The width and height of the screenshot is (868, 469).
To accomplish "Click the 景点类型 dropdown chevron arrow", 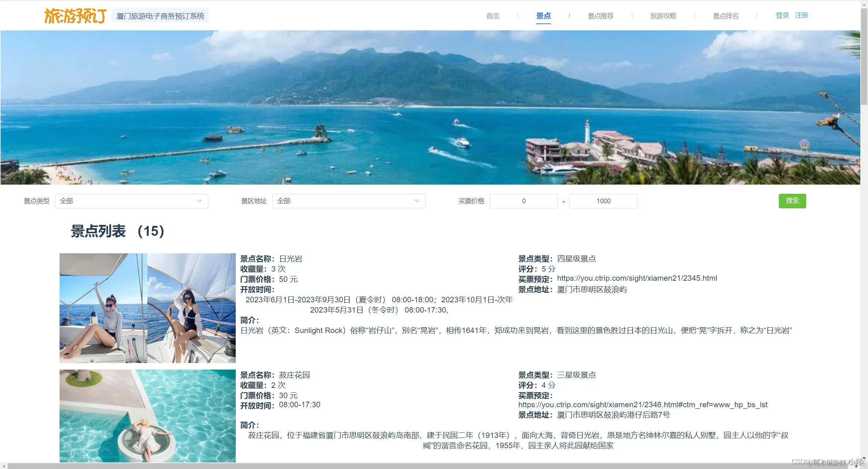I will coord(199,201).
